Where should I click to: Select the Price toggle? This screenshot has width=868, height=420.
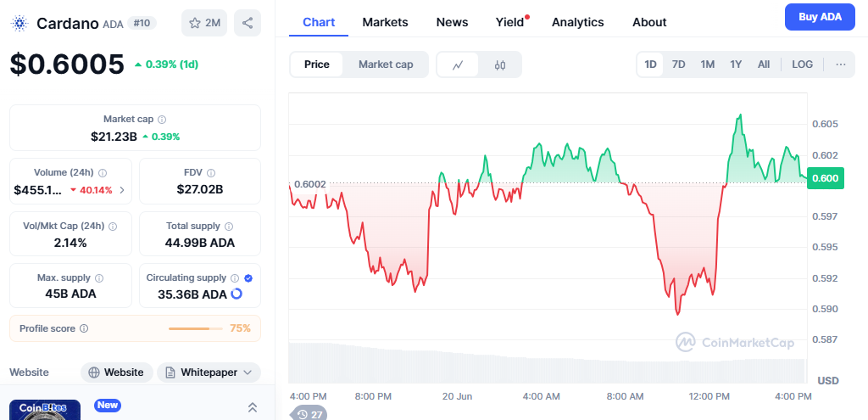(317, 64)
